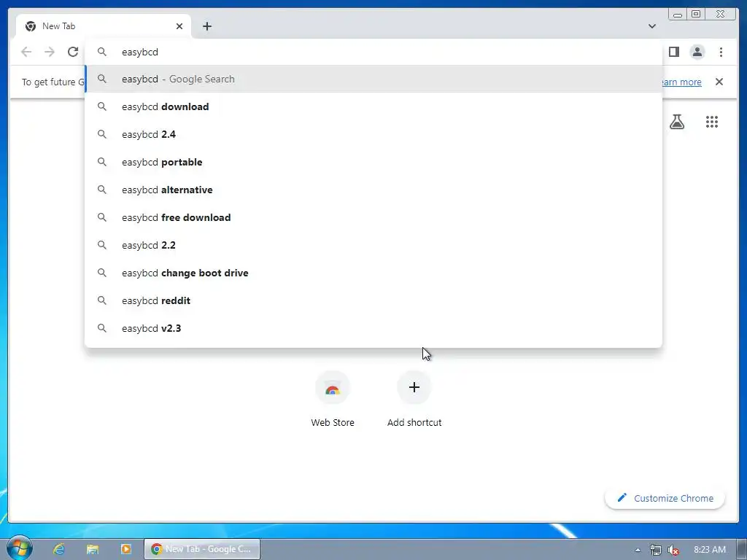Launch Internet Explorer from taskbar
This screenshot has height=560, width=747.
click(x=59, y=549)
